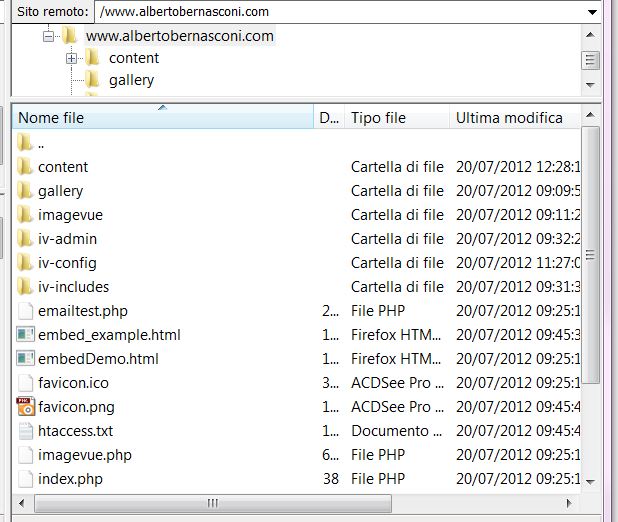Click the horizontal scrollbar left arrow
The image size is (618, 522).
(21, 503)
